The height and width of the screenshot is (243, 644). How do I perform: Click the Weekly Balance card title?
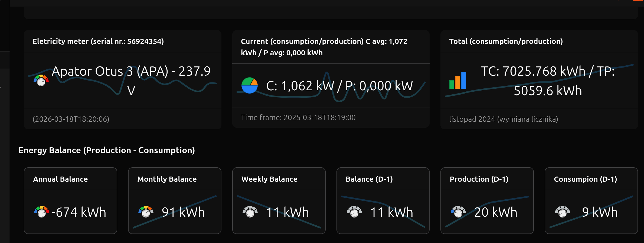(x=269, y=179)
